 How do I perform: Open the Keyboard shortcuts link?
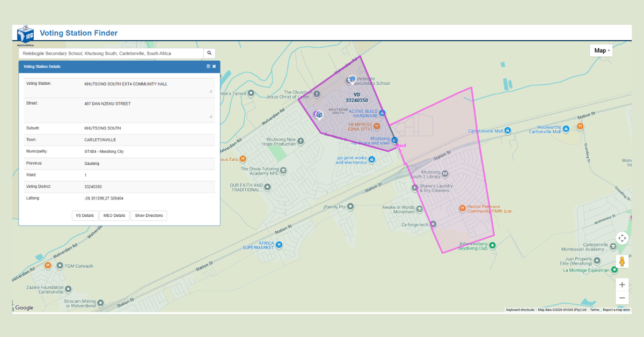tap(520, 310)
